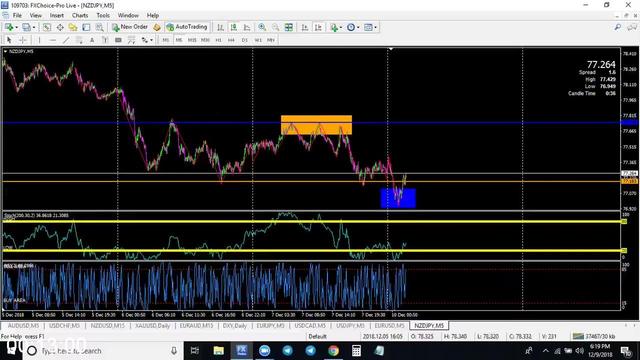
Task: Select the vertical line tool
Action: (x=39, y=40)
